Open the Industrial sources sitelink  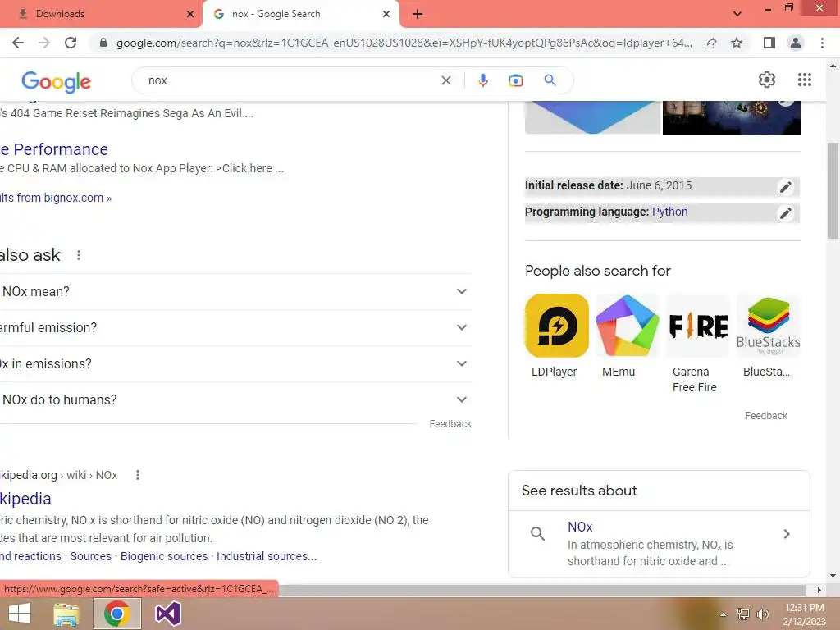267,556
